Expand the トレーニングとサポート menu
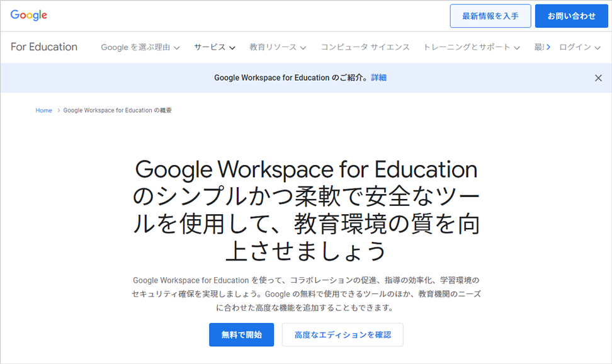612x364 pixels. 472,47
